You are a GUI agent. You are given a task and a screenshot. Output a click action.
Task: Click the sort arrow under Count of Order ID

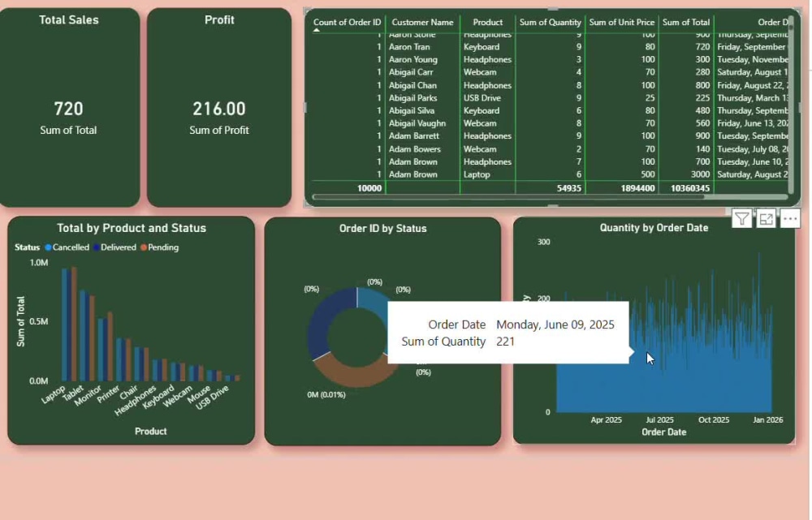[317, 31]
